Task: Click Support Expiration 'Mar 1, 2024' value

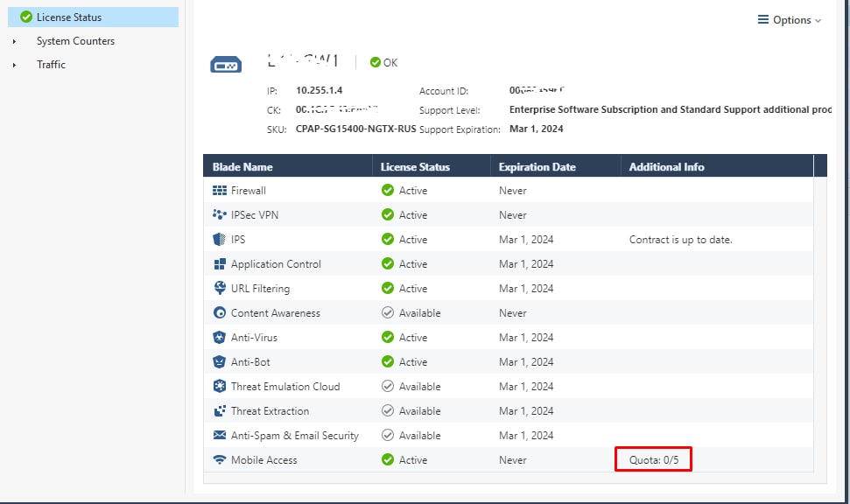Action: coord(536,129)
